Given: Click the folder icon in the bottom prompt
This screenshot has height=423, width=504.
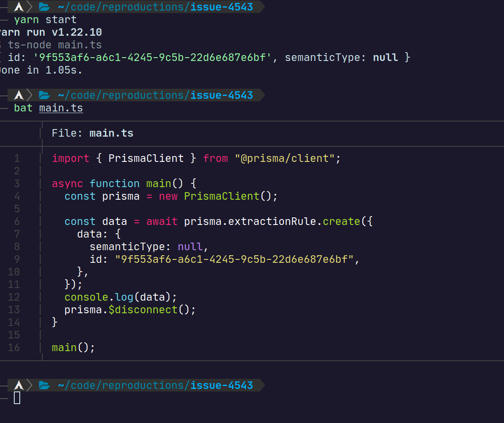Looking at the screenshot, I should coord(44,385).
